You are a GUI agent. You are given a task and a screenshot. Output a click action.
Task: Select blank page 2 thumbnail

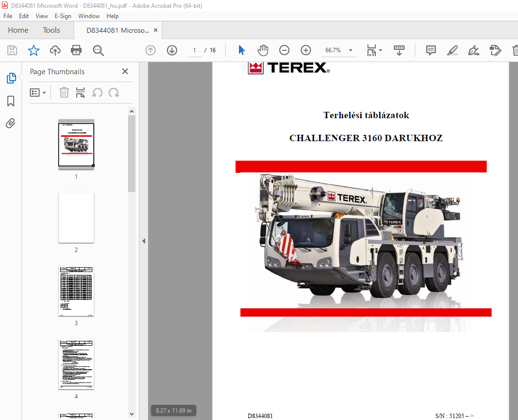coord(76,218)
